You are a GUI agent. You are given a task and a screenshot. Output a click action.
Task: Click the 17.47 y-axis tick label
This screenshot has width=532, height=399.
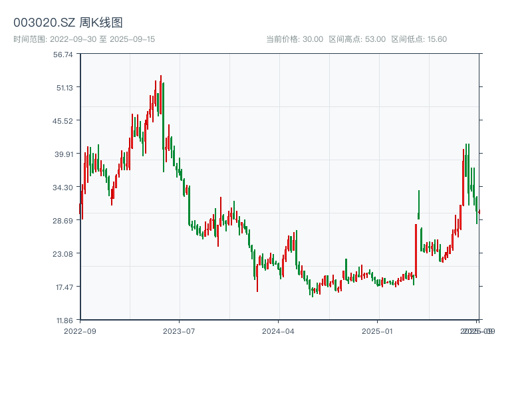[x=63, y=287]
